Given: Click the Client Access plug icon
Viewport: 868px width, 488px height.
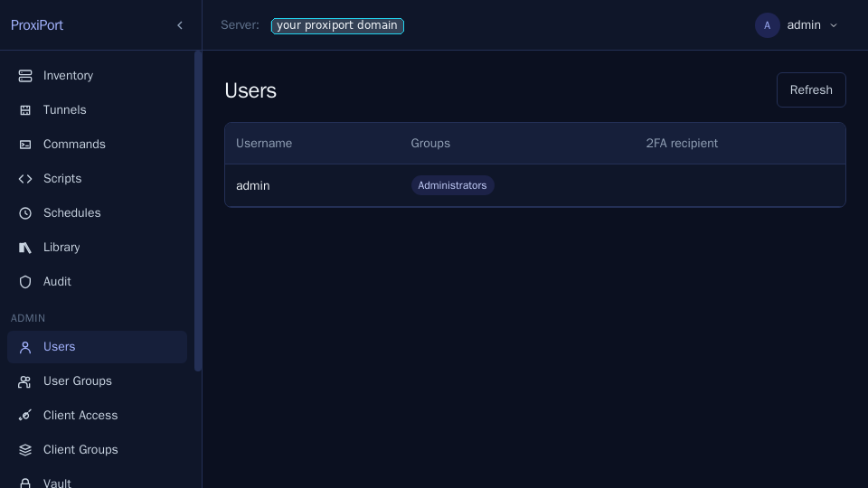Looking at the screenshot, I should pos(25,416).
